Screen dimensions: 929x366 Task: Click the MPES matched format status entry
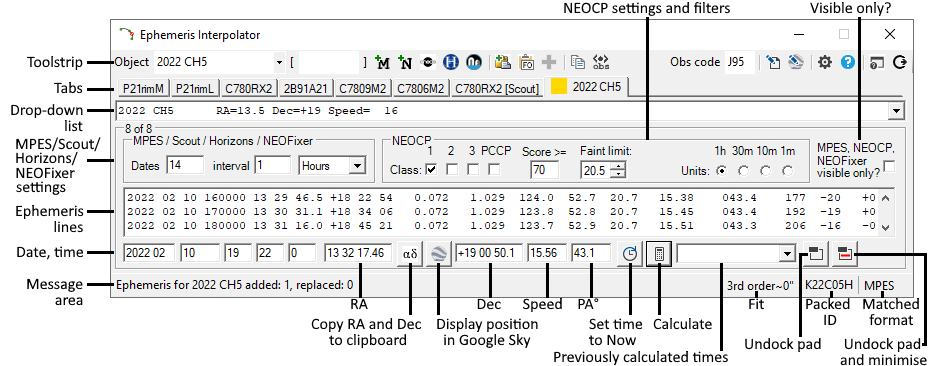coord(879,285)
